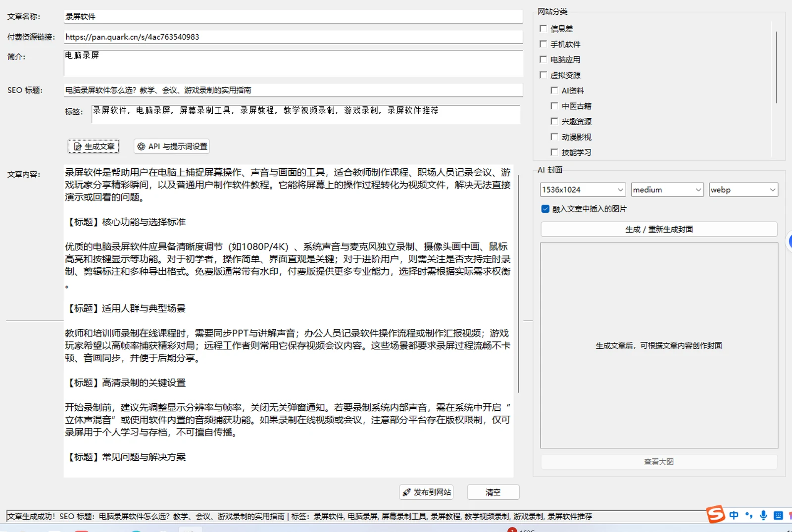Screen dimensions: 792x532
Task: Tick the 兴趣资源 checkbox
Action: (554, 121)
